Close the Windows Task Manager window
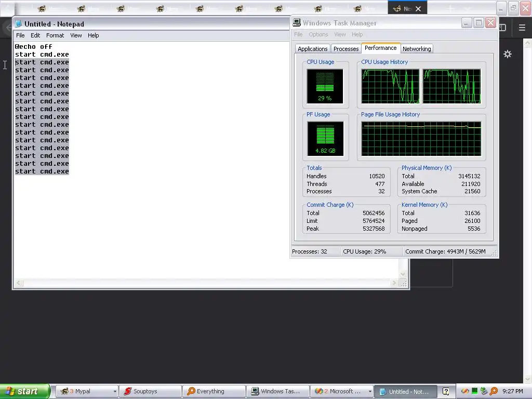The image size is (532, 399). [490, 23]
